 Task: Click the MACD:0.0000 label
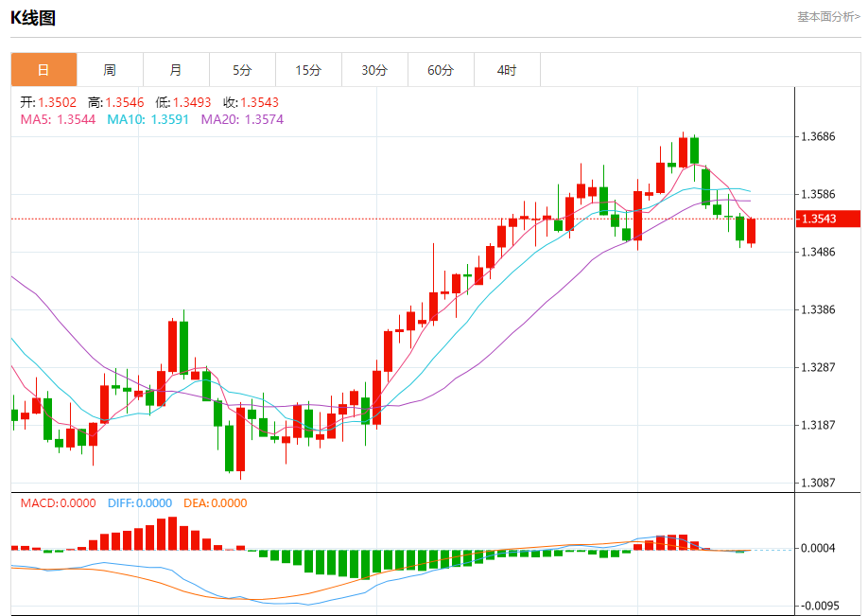(58, 503)
